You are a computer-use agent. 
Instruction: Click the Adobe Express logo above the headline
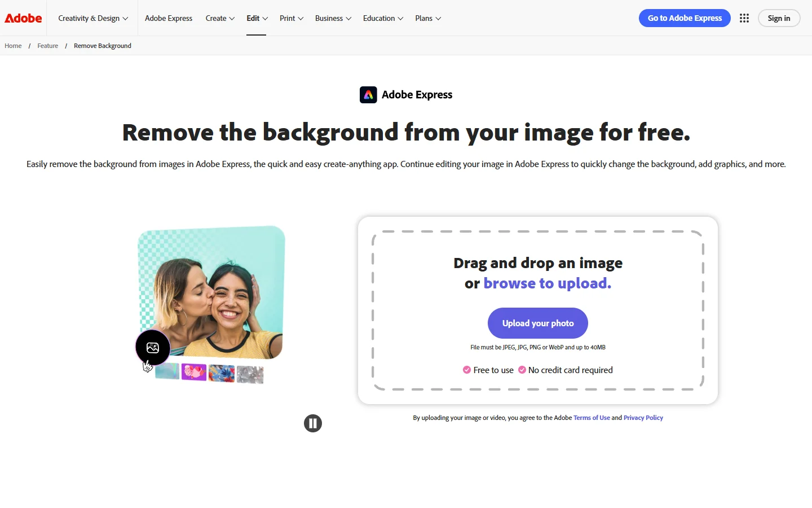(405, 94)
